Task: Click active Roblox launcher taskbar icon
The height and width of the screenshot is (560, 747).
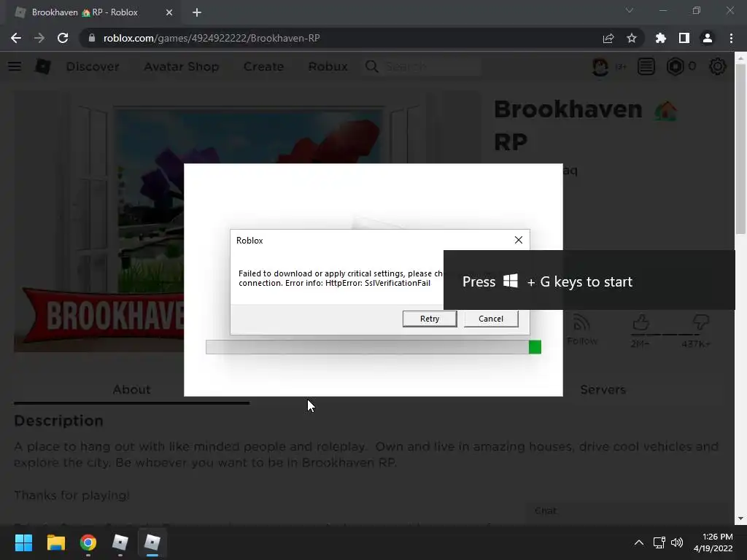Action: [152, 542]
